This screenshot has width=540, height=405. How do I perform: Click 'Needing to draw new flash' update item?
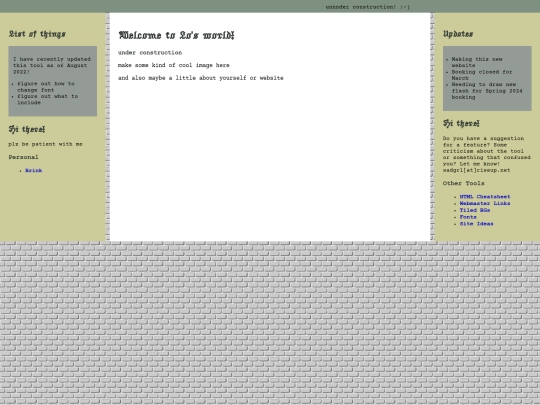(487, 91)
